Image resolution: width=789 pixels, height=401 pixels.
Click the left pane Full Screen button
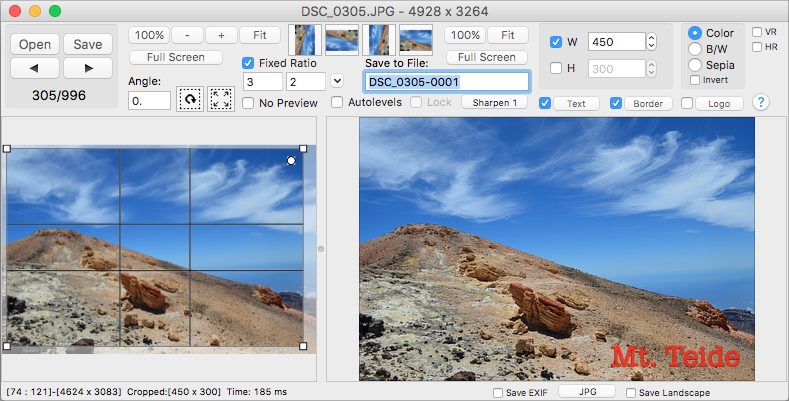point(176,57)
